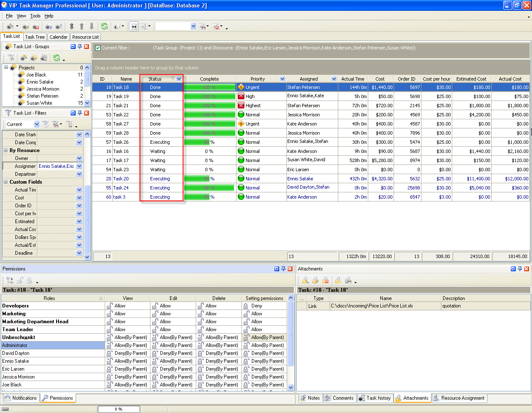The width and height of the screenshot is (532, 413).
Task: Collapse the Projects tree node
Action: pos(6,67)
